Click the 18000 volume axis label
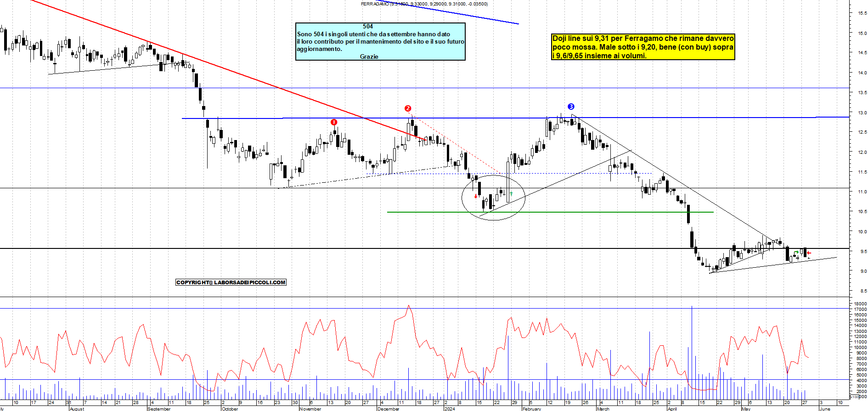The width and height of the screenshot is (868, 411). click(860, 304)
